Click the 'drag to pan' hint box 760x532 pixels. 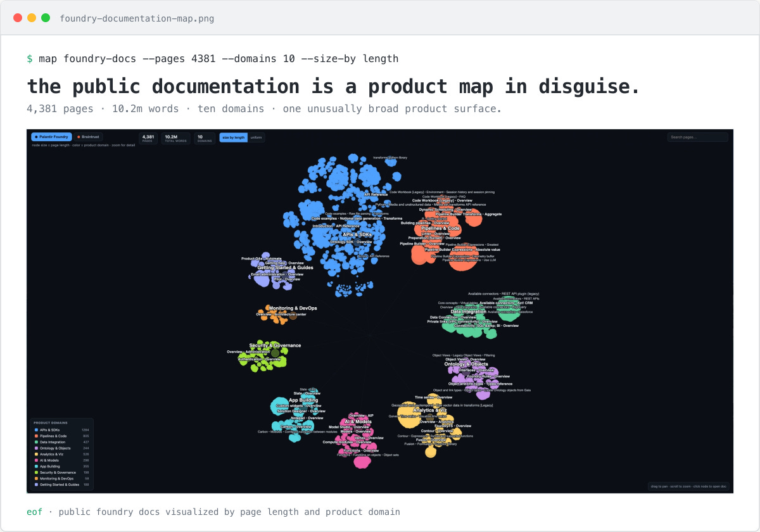point(688,486)
